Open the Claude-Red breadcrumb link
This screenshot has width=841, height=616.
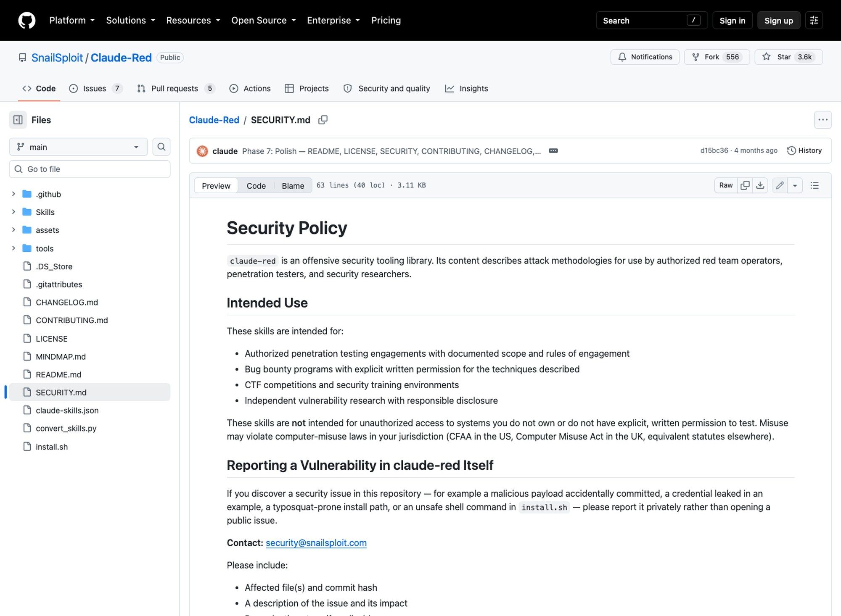214,120
